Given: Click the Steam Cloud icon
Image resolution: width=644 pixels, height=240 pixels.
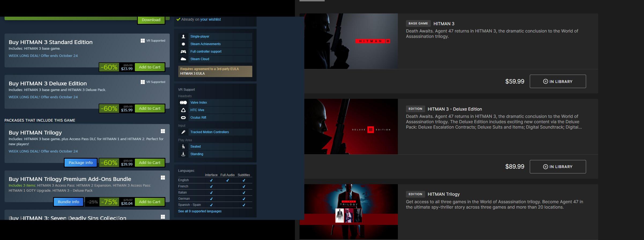Looking at the screenshot, I should pyautogui.click(x=183, y=59).
